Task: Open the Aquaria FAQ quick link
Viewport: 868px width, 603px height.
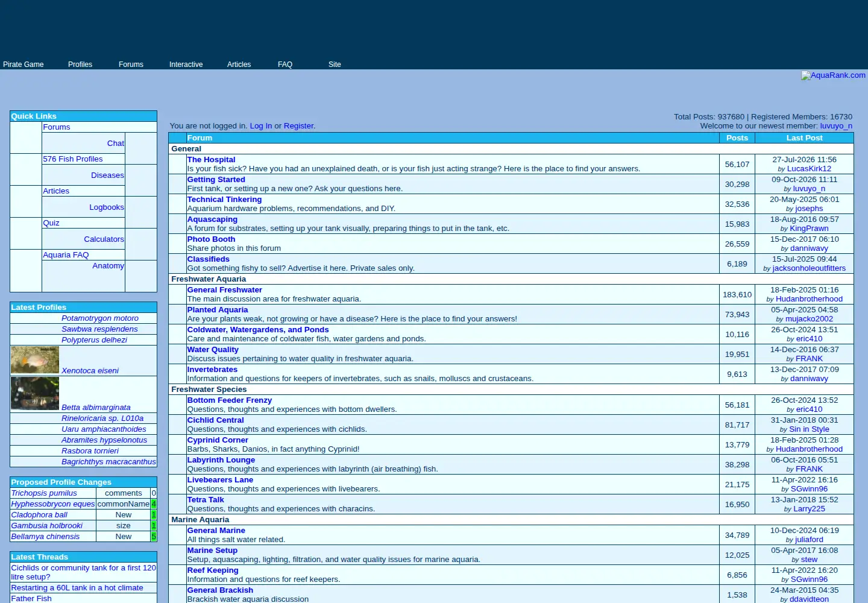Action: pyautogui.click(x=66, y=255)
